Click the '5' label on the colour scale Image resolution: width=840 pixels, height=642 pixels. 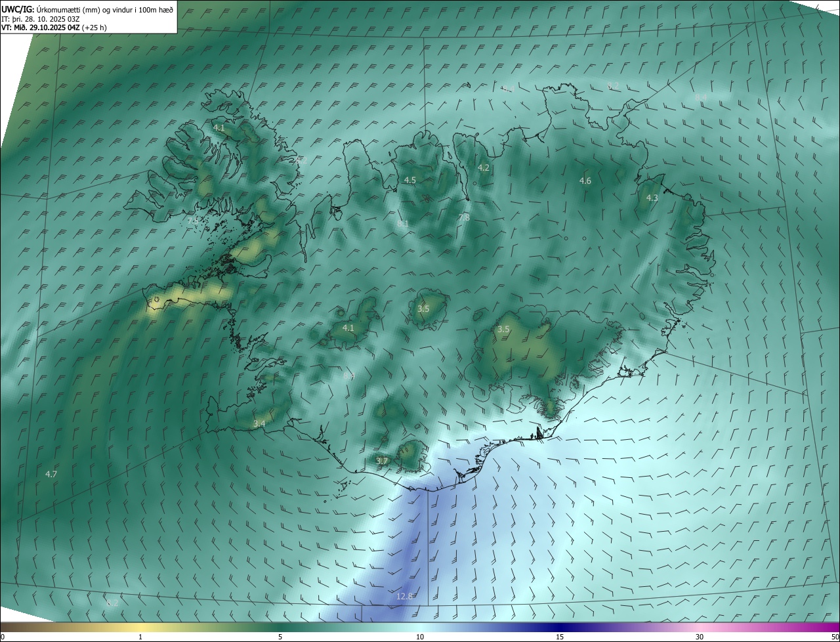pos(280,637)
